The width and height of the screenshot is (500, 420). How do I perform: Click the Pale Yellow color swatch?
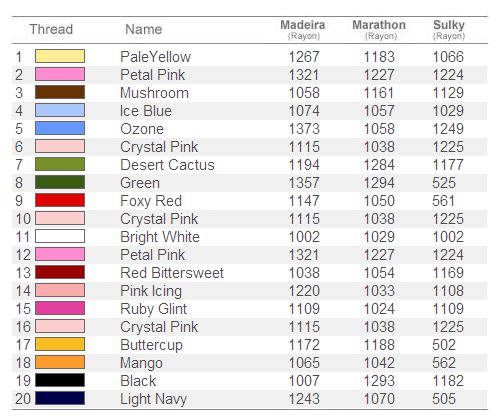60,56
